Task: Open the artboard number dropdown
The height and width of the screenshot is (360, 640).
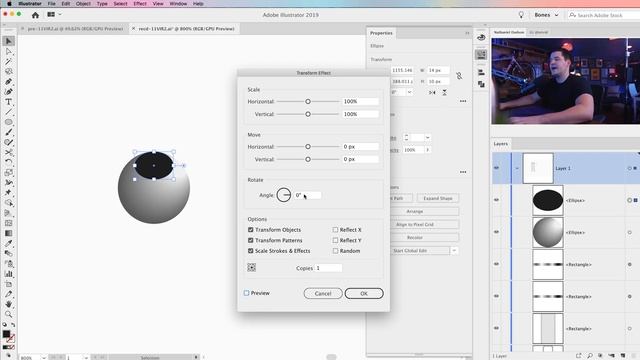Action: (x=86, y=358)
